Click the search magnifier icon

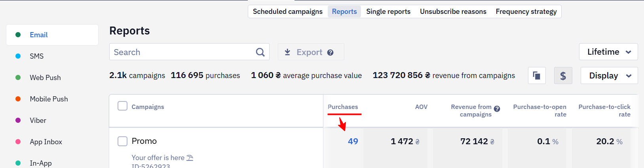(x=260, y=52)
